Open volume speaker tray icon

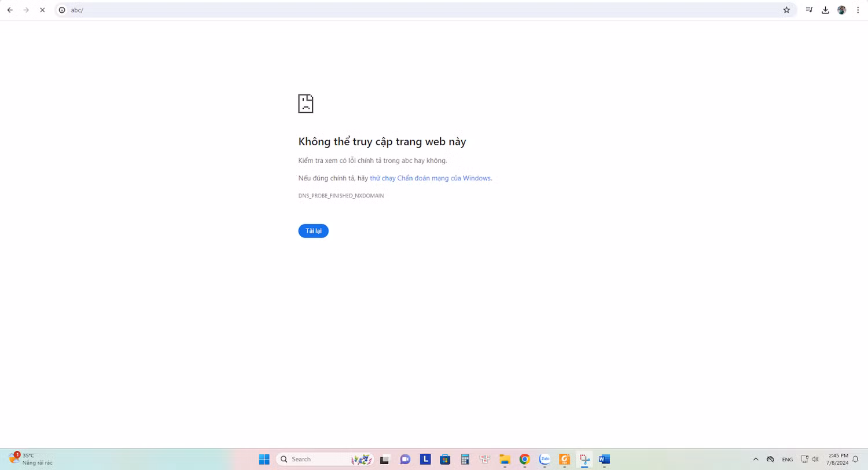815,459
